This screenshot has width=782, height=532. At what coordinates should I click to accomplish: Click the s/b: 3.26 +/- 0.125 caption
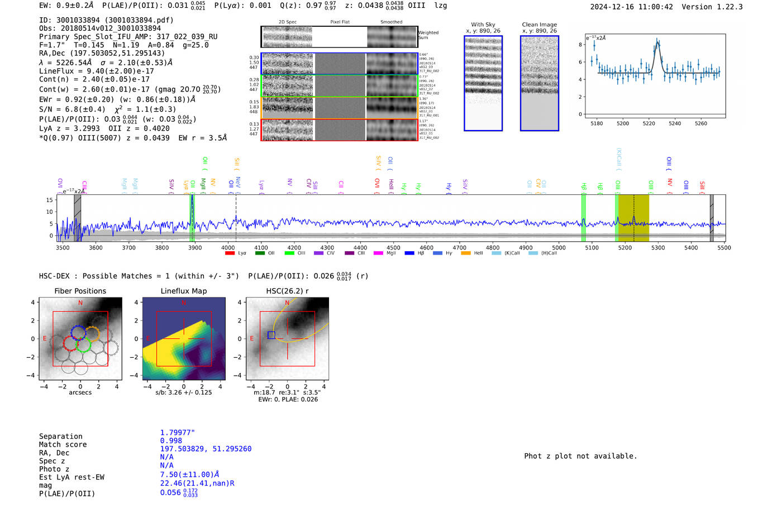click(184, 392)
